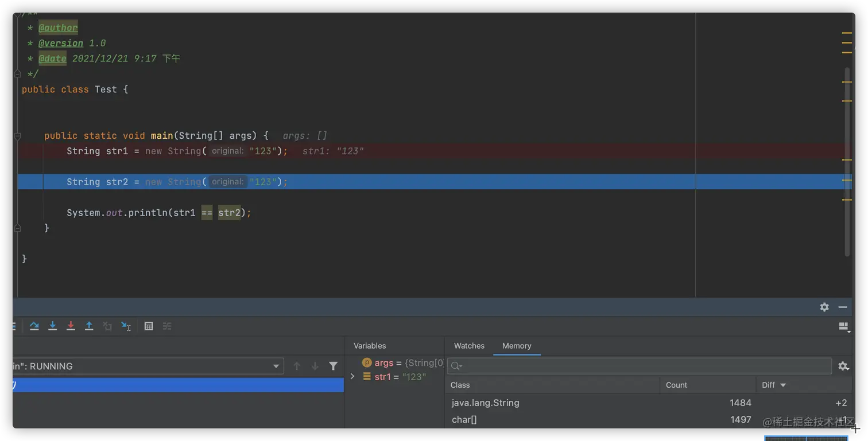The image size is (868, 441).
Task: Click the inline args: [] hint
Action: (x=305, y=136)
